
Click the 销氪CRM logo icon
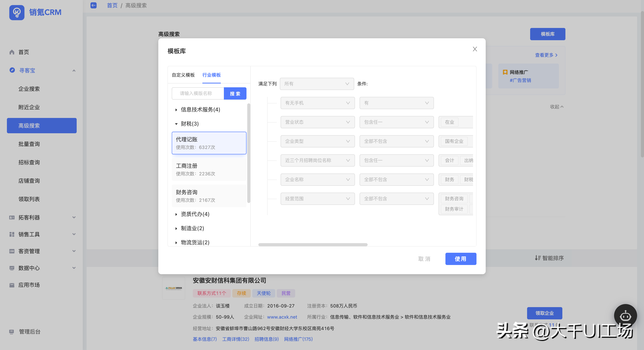pos(17,12)
